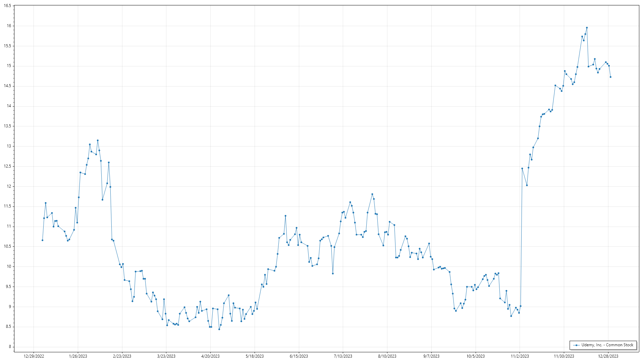Click the 12/28/2023 x-axis date label
Image resolution: width=644 pixels, height=362 pixels.
coord(608,356)
